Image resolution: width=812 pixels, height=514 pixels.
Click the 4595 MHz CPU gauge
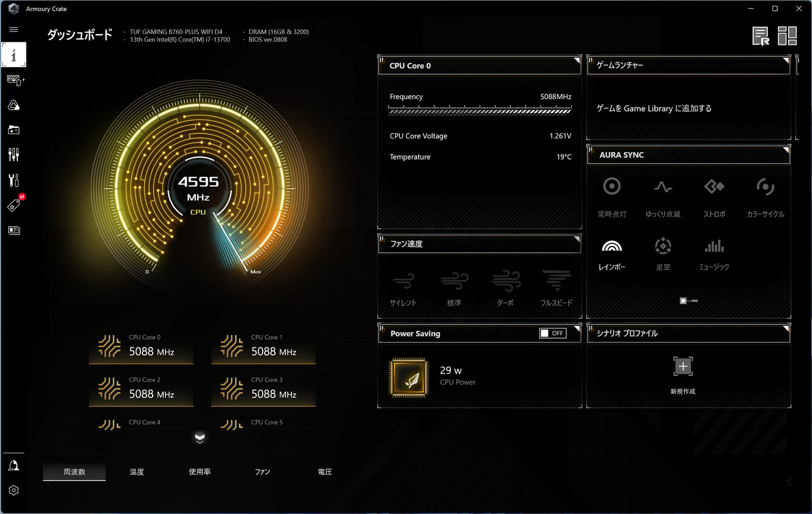(199, 188)
